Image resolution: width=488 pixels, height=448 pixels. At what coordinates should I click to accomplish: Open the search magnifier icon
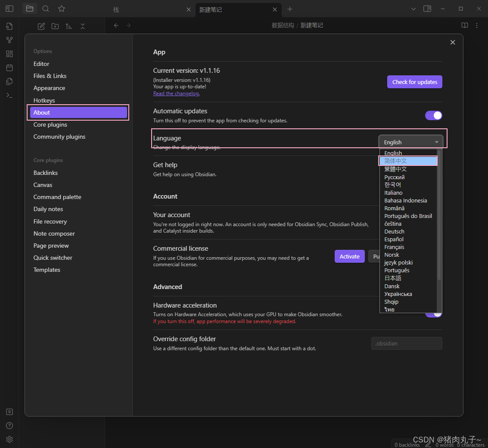click(46, 9)
